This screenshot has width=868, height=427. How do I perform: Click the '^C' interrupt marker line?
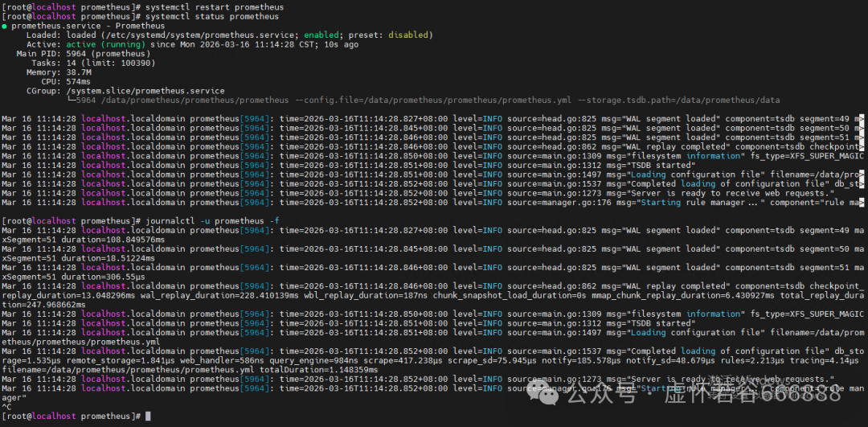(6, 407)
